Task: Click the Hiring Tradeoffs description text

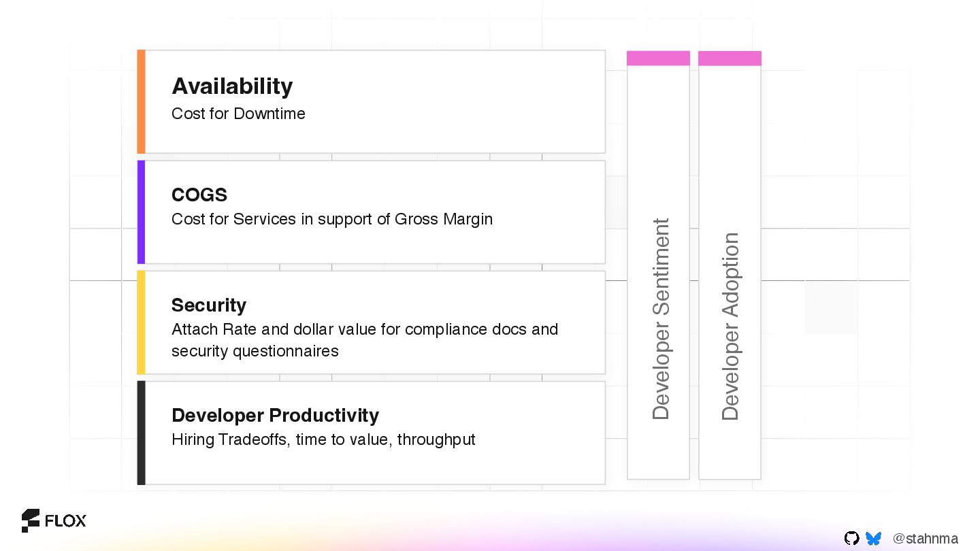Action: [x=323, y=439]
